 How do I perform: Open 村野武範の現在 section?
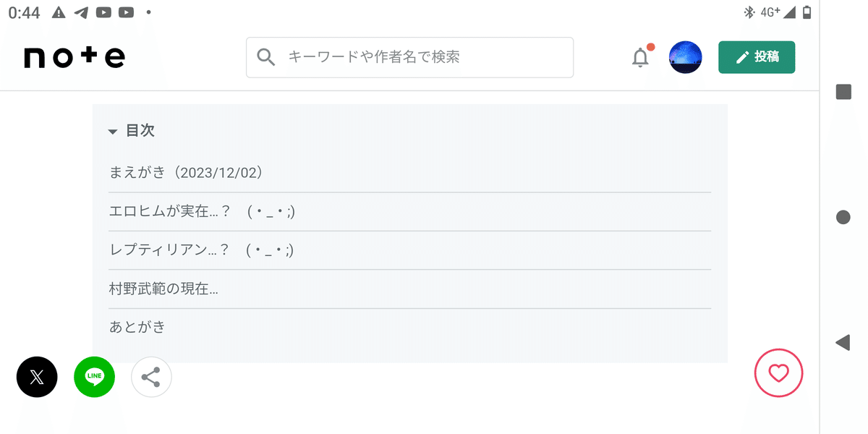pyautogui.click(x=163, y=289)
